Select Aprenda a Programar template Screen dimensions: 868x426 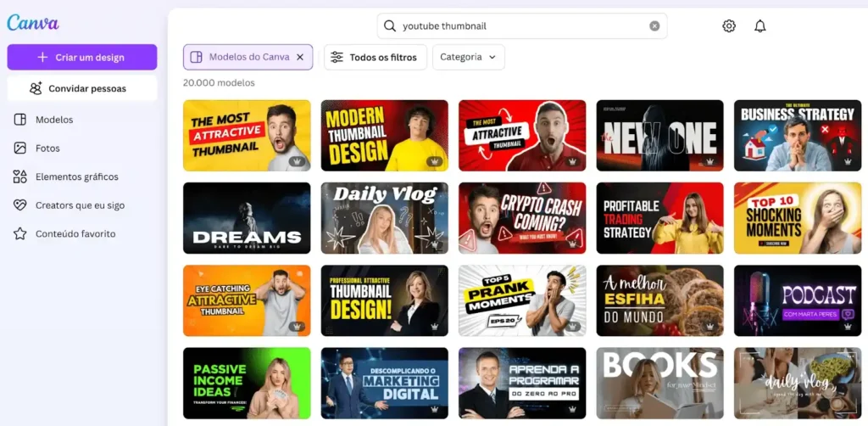tap(522, 384)
